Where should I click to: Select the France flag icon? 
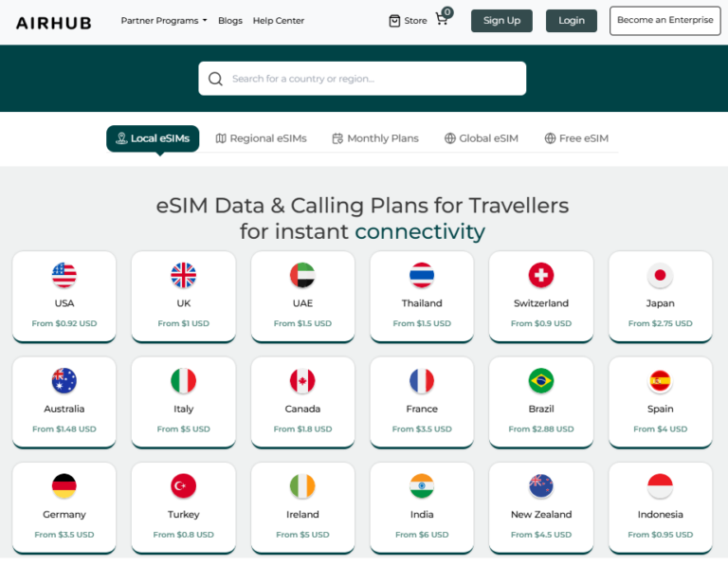coord(422,380)
